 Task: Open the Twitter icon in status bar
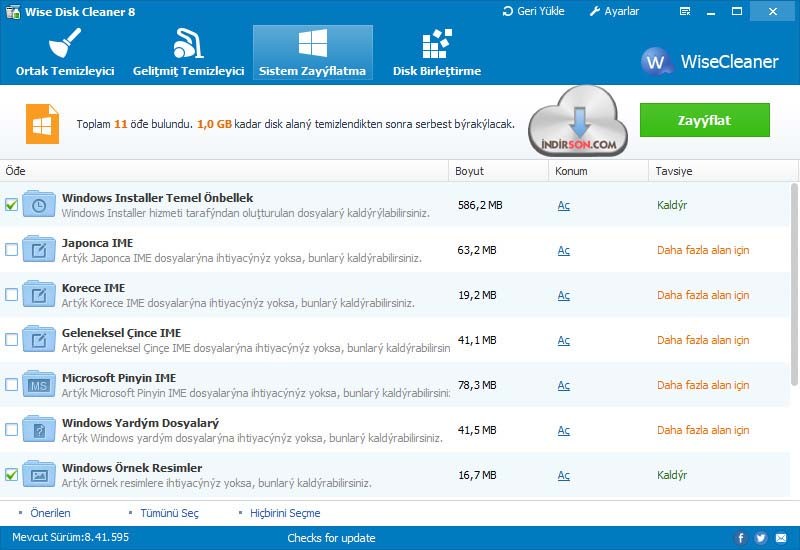pyautogui.click(x=761, y=538)
